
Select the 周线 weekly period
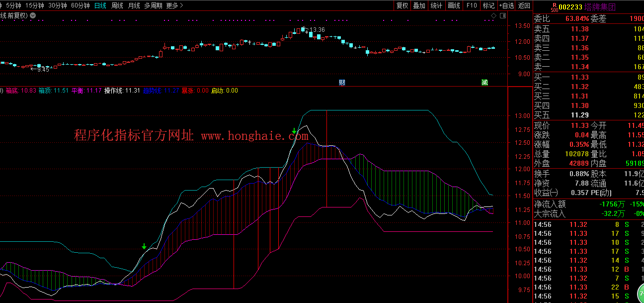pos(117,5)
